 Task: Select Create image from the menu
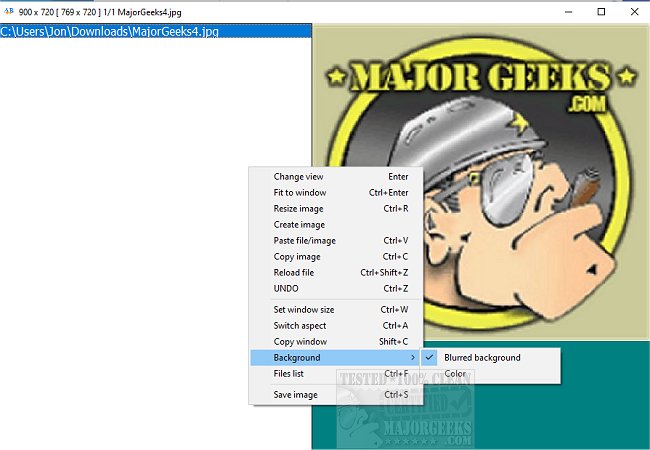pos(336,225)
